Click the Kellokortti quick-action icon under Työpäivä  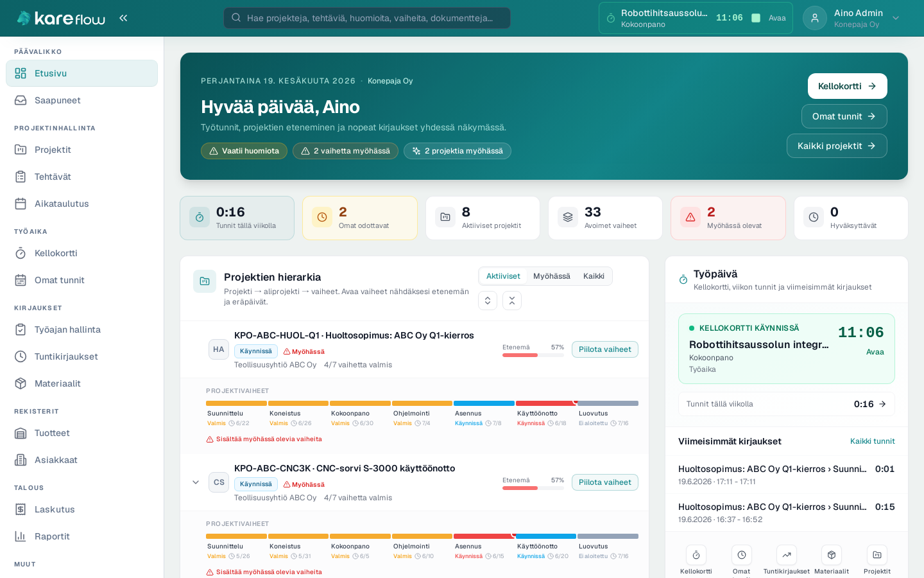(696, 555)
